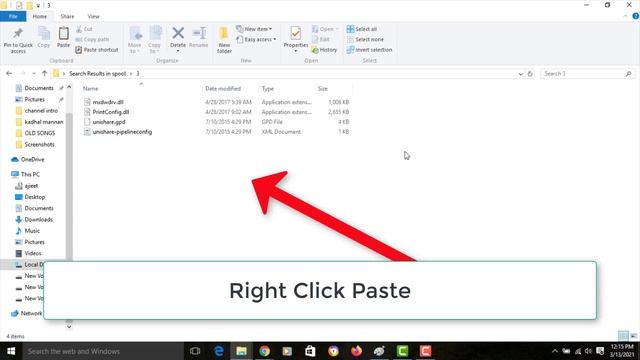
Task: Open Documents in Quick access
Action: coord(39,88)
